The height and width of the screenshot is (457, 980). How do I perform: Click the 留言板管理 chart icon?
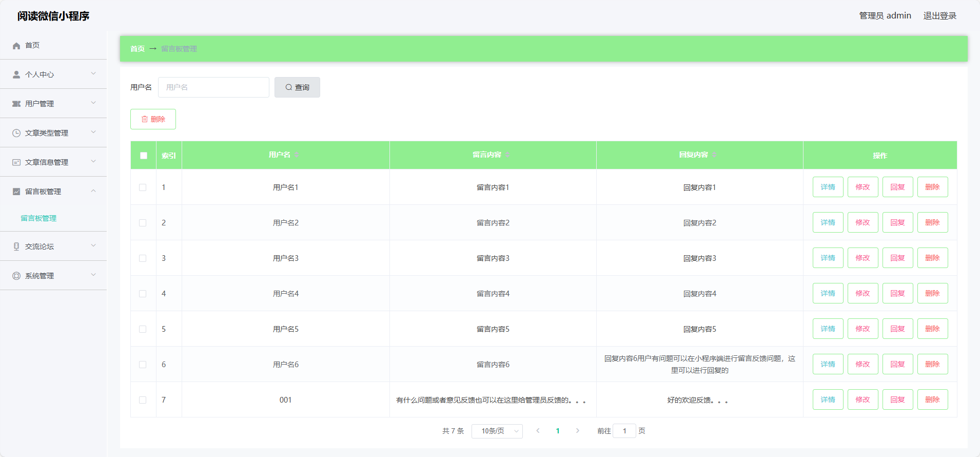pyautogui.click(x=16, y=192)
